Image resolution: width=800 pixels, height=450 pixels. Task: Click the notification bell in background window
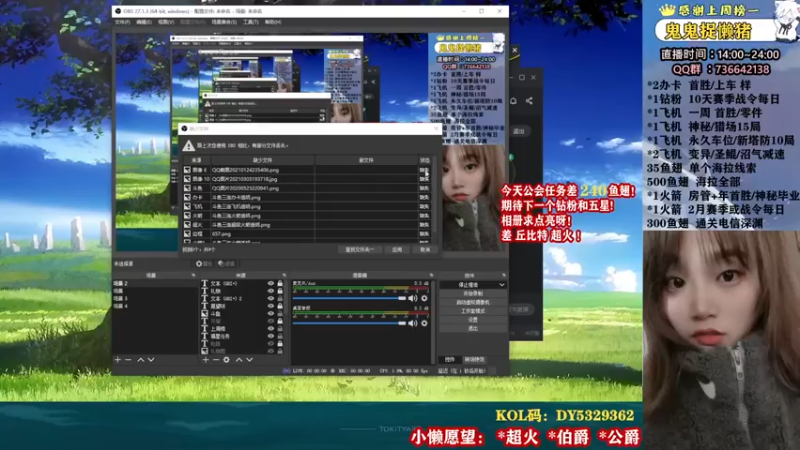coord(513,101)
